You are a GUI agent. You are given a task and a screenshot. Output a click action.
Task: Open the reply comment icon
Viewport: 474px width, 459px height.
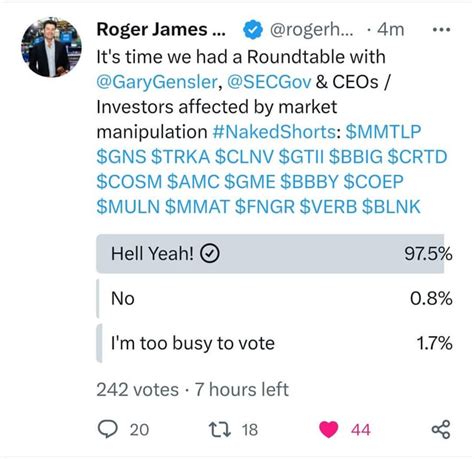click(x=107, y=429)
